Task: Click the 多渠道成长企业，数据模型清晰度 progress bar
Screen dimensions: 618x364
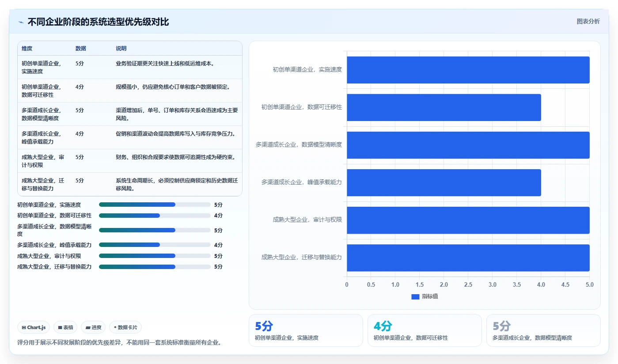Action: 155,230
